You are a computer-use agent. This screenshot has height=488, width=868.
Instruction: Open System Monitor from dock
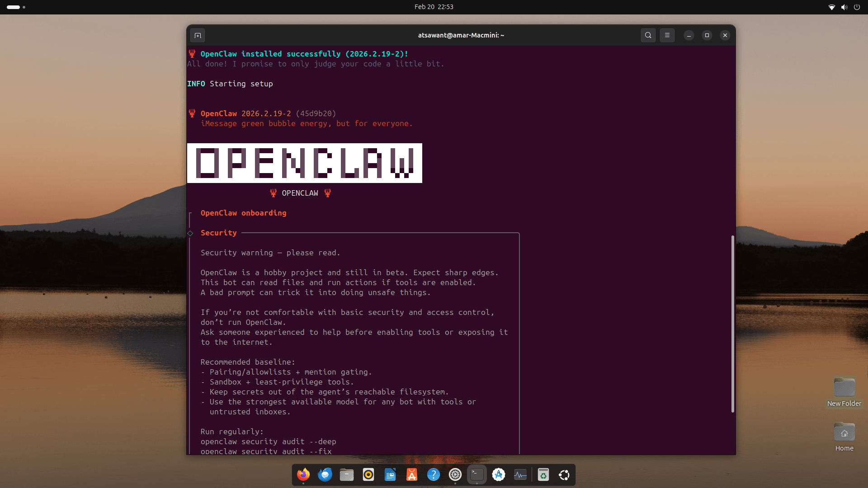pyautogui.click(x=520, y=475)
